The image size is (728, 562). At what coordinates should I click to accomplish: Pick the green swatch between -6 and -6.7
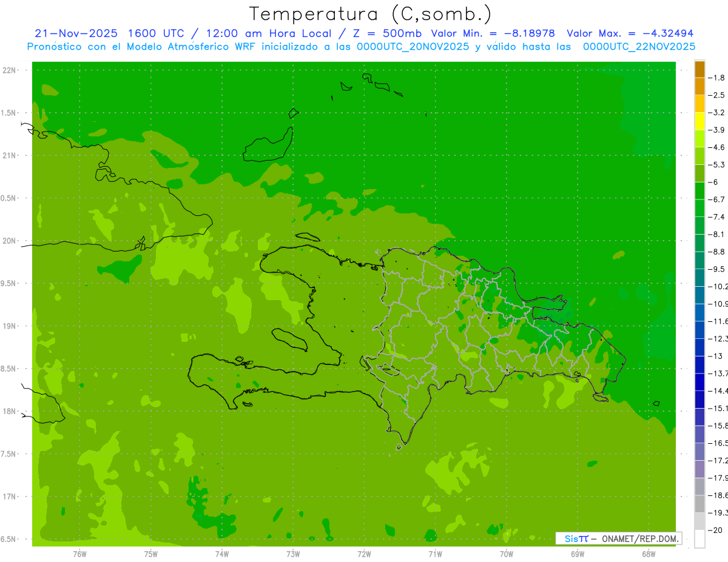coord(699,190)
